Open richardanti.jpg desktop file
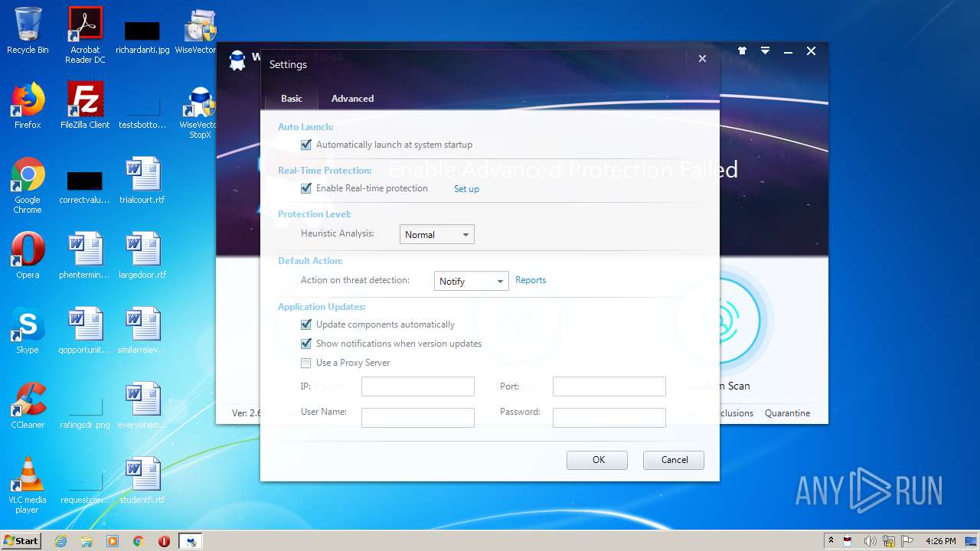The width and height of the screenshot is (980, 551). pos(142,35)
